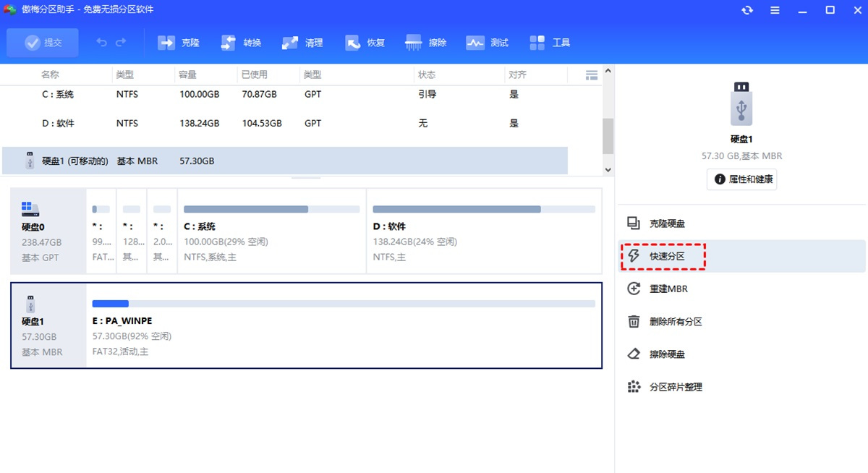Open 属性和健康 properties button
The height and width of the screenshot is (473, 868).
741,179
